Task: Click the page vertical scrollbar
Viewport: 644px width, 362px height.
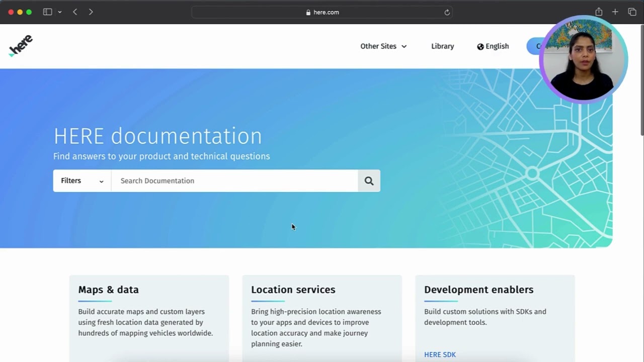Action: pos(641,80)
